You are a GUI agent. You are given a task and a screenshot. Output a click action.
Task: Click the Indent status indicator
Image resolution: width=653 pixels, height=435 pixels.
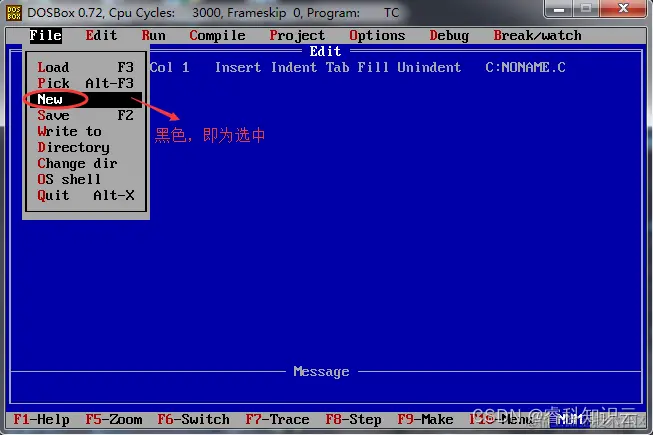click(x=294, y=67)
